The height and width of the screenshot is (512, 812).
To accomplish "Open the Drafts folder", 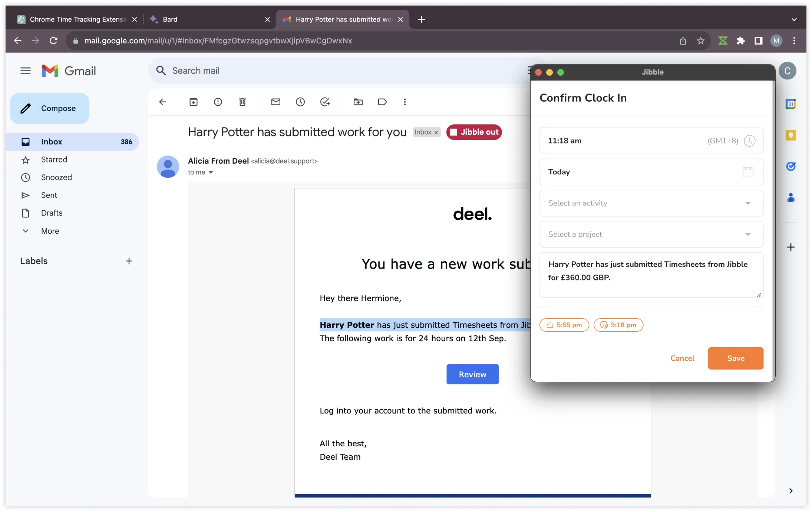I will pos(52,213).
